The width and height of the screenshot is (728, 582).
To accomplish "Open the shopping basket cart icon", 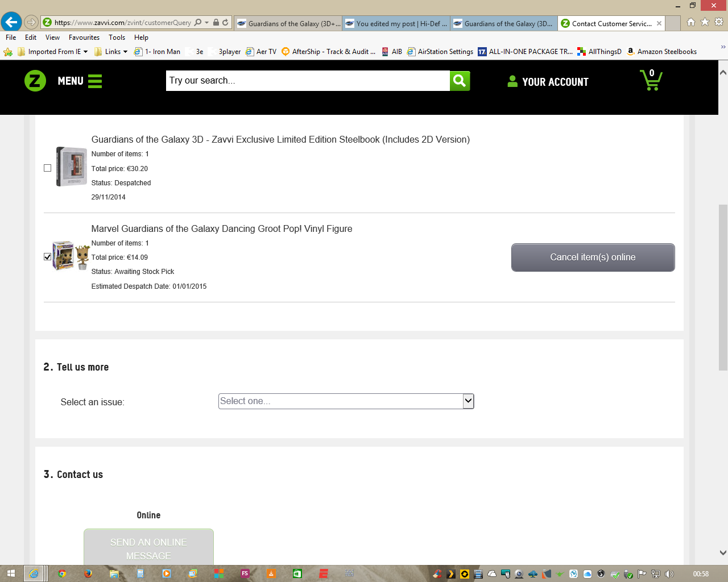I will [x=651, y=80].
